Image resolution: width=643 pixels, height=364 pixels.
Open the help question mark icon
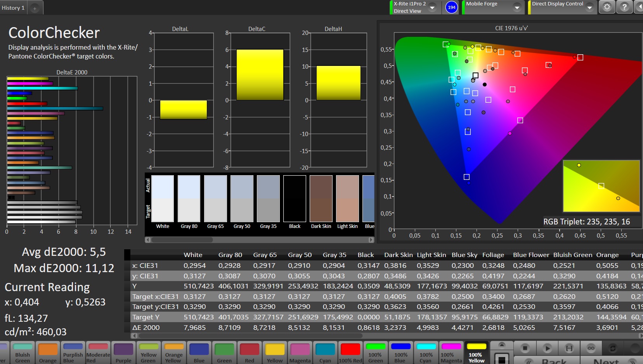coord(624,7)
